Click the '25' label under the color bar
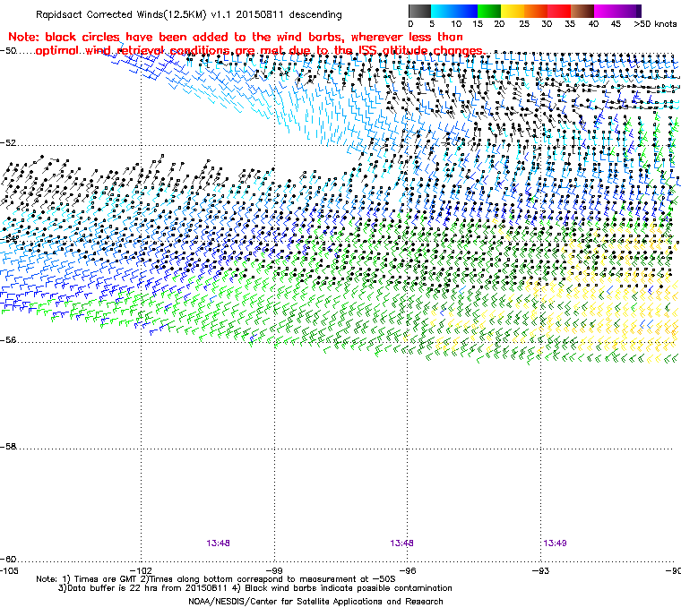The width and height of the screenshot is (681, 616). 524,24
